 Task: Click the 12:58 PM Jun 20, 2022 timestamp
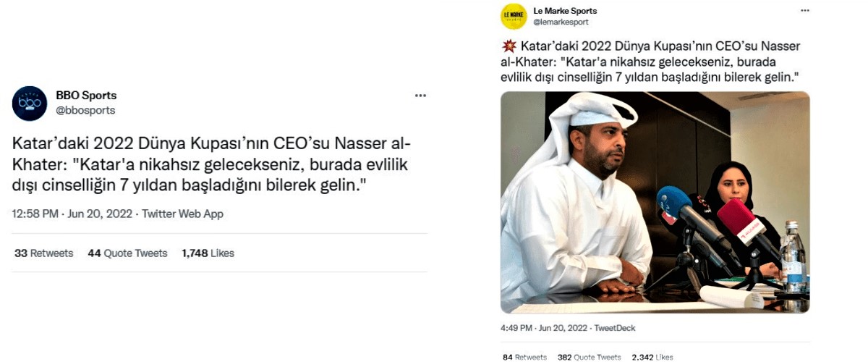pos(74,214)
